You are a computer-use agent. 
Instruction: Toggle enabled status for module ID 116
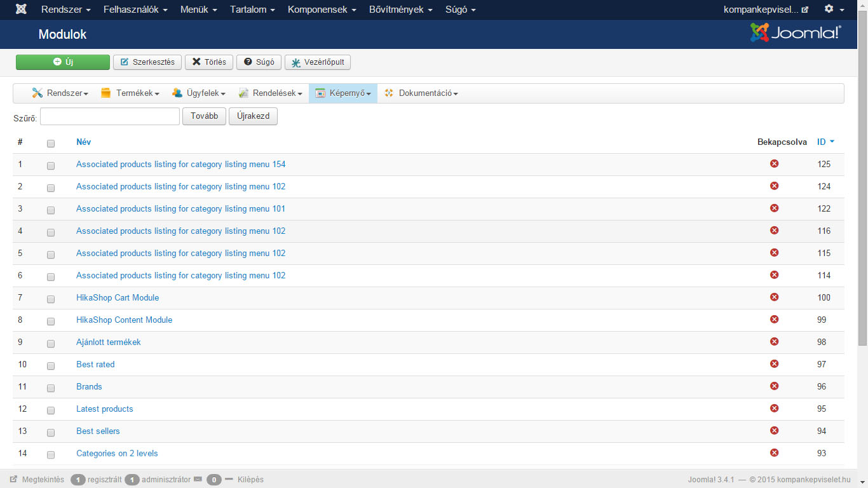[x=774, y=231]
